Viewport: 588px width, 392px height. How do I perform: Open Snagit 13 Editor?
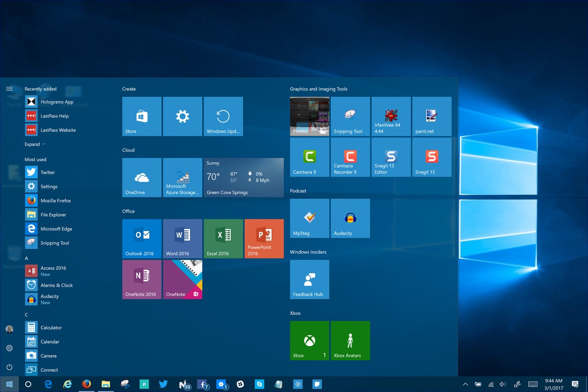390,157
